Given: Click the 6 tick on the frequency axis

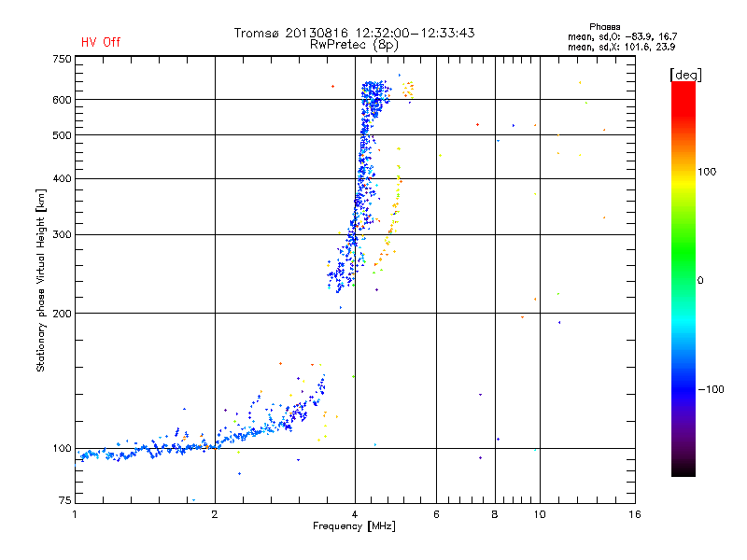Looking at the screenshot, I should coord(436,515).
